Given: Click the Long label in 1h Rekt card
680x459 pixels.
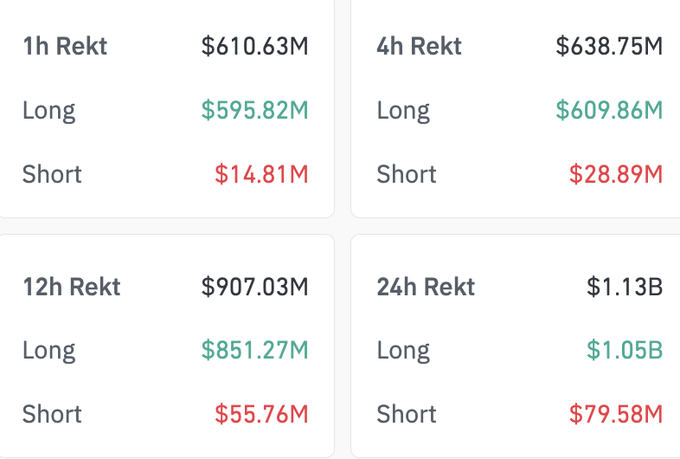Looking at the screenshot, I should coord(49,110).
